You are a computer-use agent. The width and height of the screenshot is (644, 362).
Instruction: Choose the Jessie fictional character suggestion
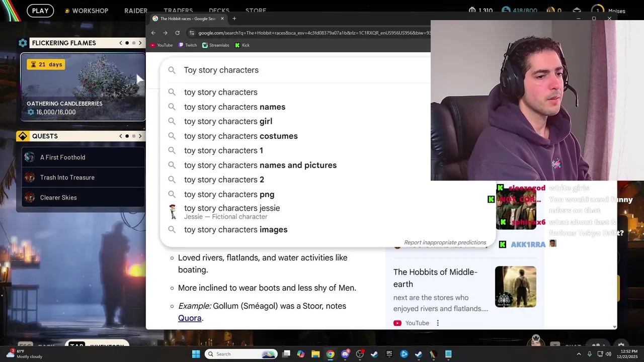[x=328, y=212]
